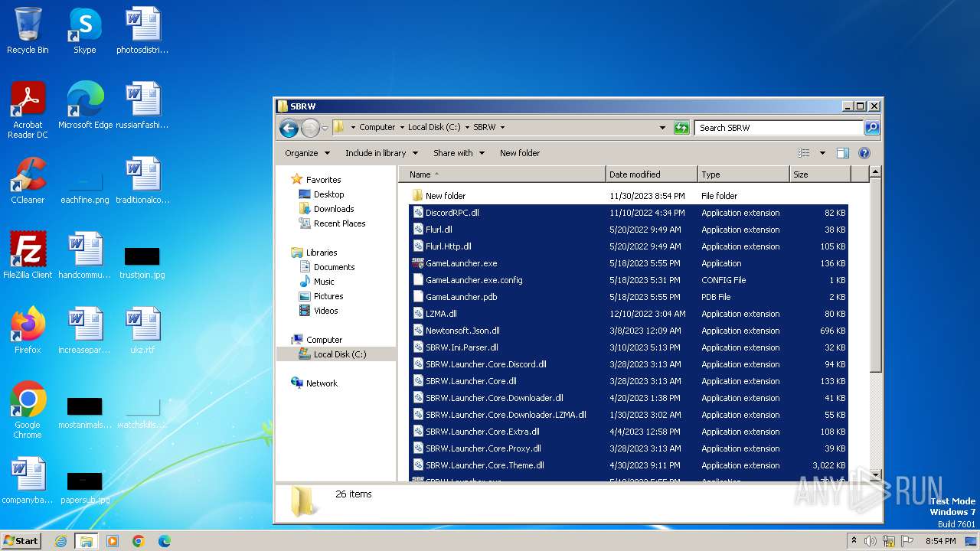Click the Search SBRW input field
Image resolution: width=980 pixels, height=551 pixels.
point(779,128)
